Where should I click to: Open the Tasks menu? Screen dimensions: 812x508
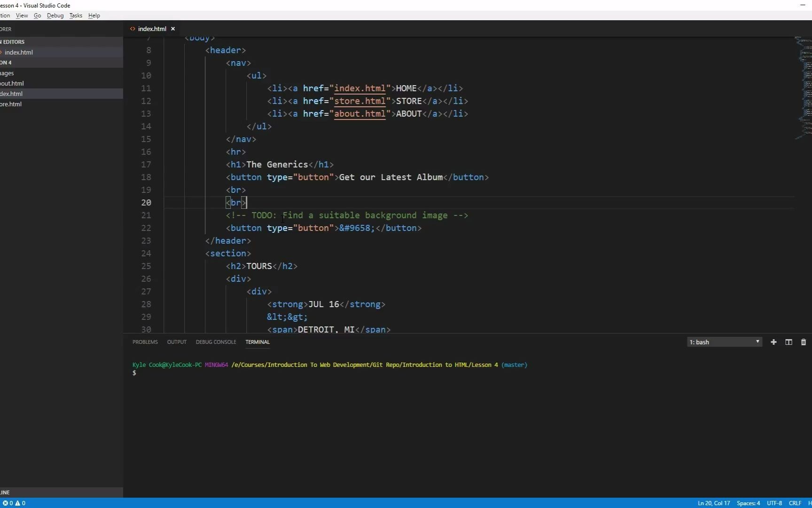point(76,16)
